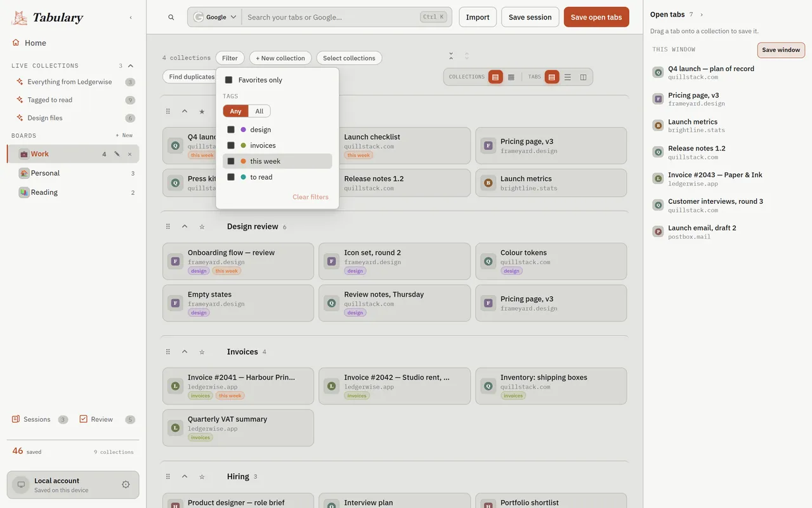Click the purple design tag dot
The width and height of the screenshot is (812, 508).
(x=244, y=130)
